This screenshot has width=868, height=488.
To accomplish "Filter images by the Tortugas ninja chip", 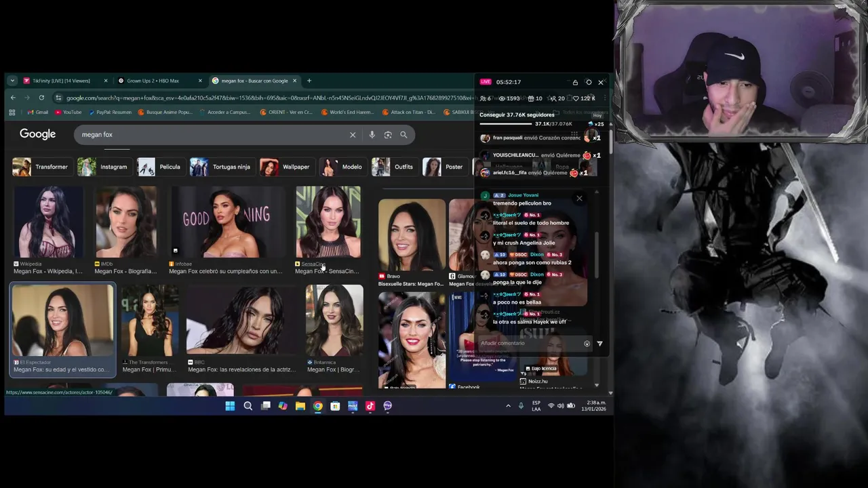I will [x=222, y=167].
